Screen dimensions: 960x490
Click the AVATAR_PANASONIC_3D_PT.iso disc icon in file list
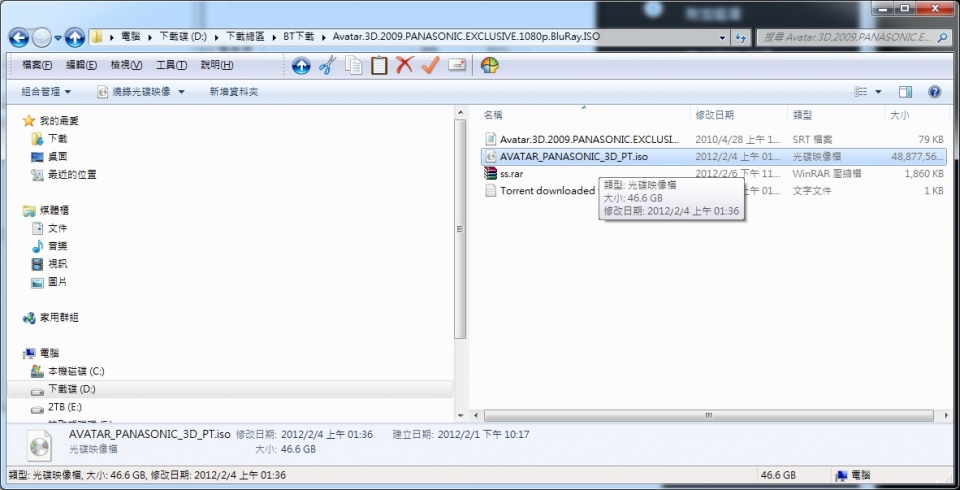click(x=490, y=156)
